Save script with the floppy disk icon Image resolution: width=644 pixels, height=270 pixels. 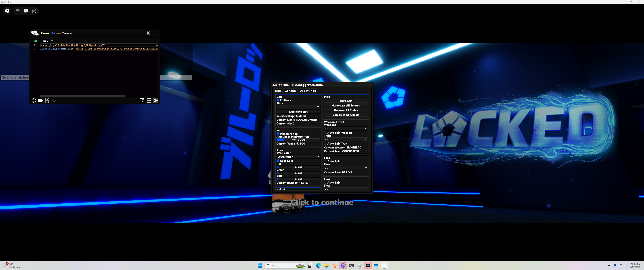(47, 100)
